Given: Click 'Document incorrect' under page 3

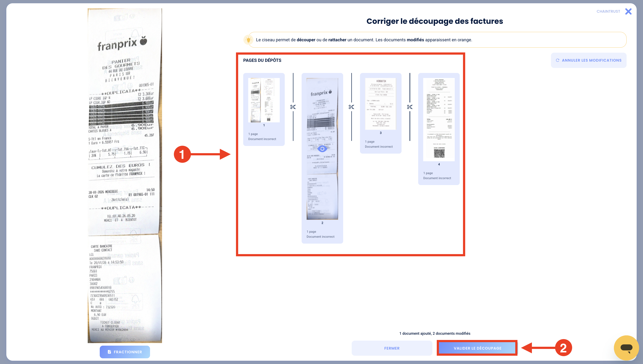Looking at the screenshot, I should coord(379,147).
